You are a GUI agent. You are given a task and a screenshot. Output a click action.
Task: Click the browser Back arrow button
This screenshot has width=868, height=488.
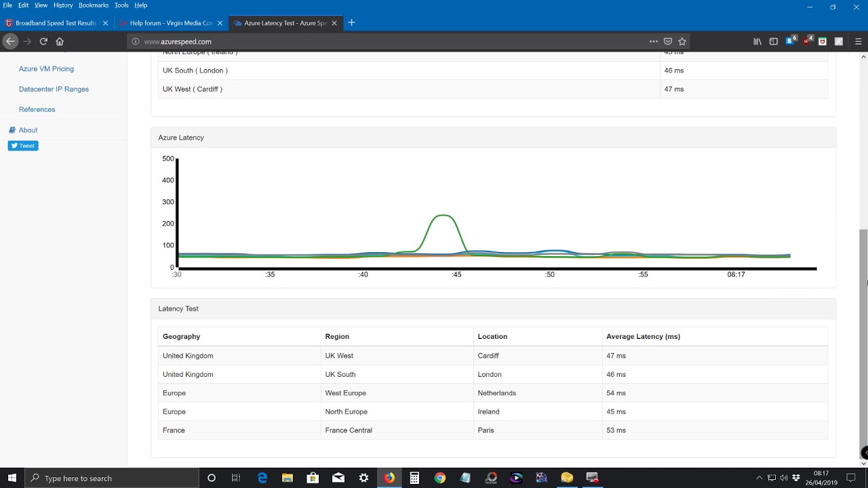point(10,41)
